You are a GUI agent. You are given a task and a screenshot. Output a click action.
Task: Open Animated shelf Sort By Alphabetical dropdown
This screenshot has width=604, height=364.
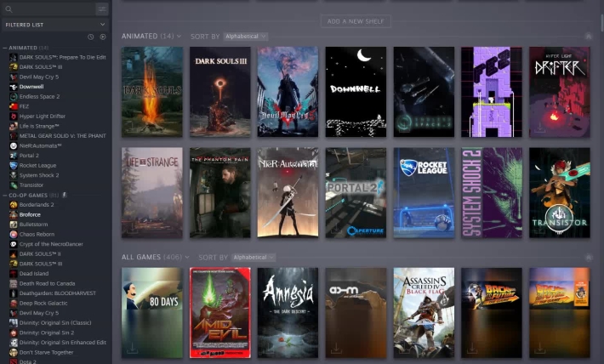click(x=245, y=37)
